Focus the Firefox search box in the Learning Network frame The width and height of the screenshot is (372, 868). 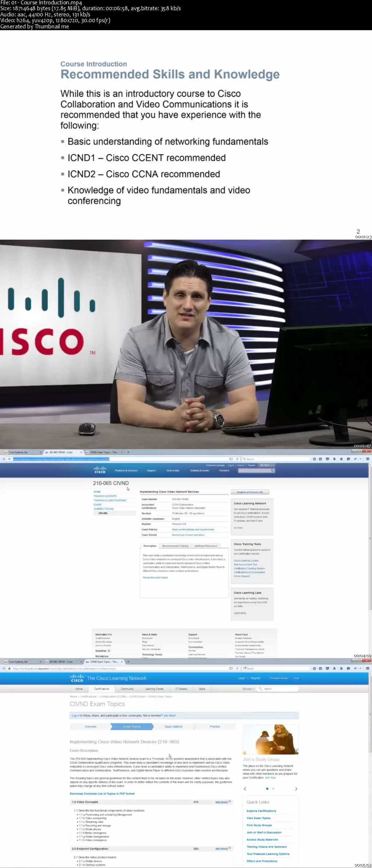pyautogui.click(x=276, y=668)
